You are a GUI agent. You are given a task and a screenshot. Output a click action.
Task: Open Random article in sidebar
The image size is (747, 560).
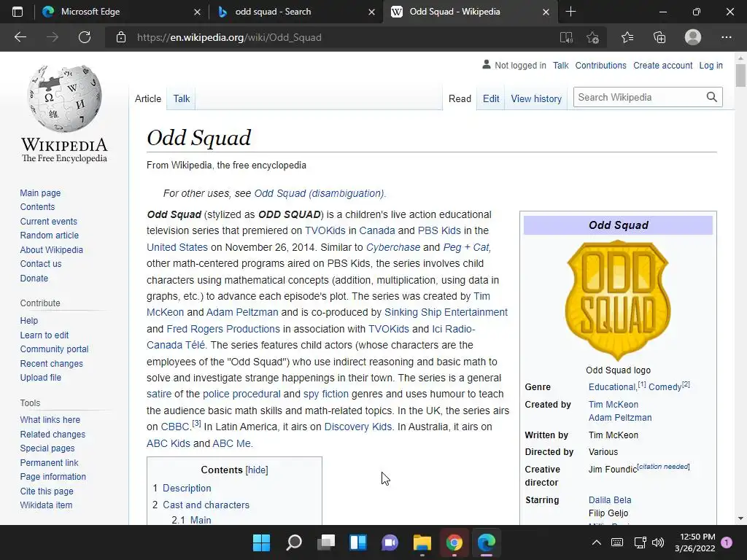coord(49,236)
